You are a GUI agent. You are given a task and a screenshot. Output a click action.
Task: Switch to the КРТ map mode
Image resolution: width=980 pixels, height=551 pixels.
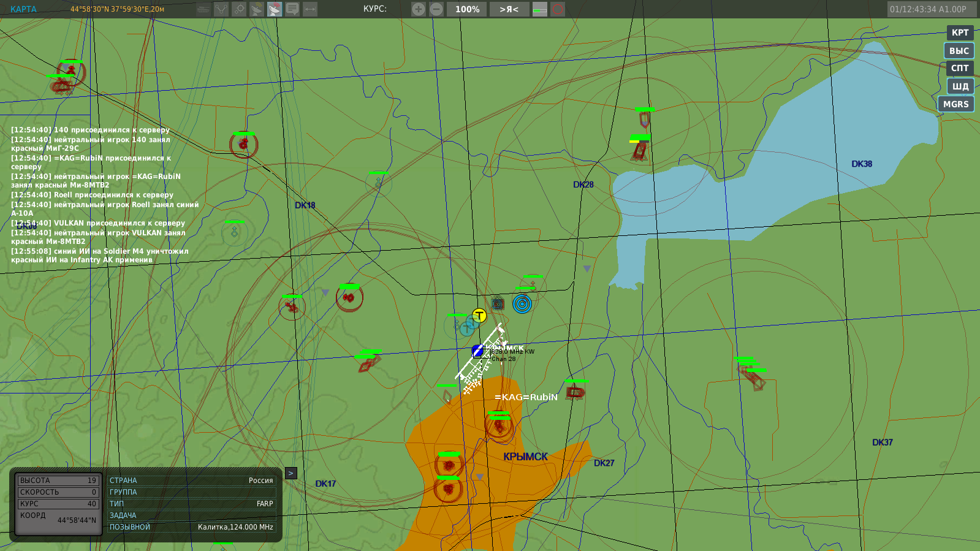point(960,32)
